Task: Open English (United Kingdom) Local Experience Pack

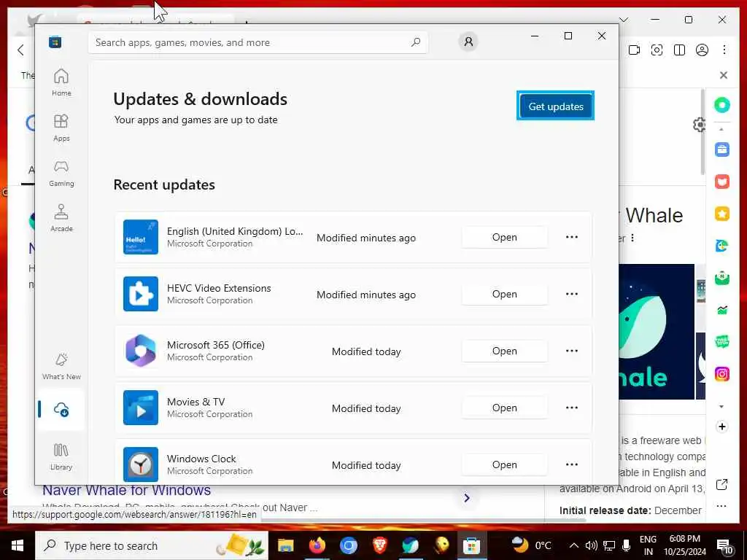Action: [504, 237]
